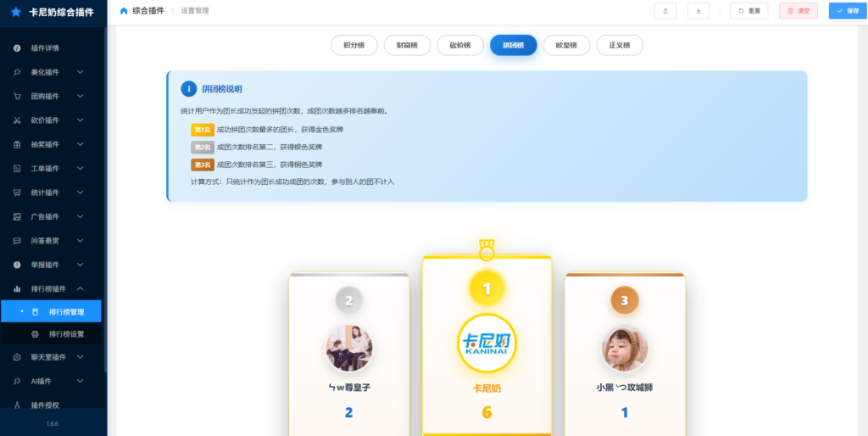
Task: Expand the 抽奖插件 menu chevron
Action: pos(81,144)
